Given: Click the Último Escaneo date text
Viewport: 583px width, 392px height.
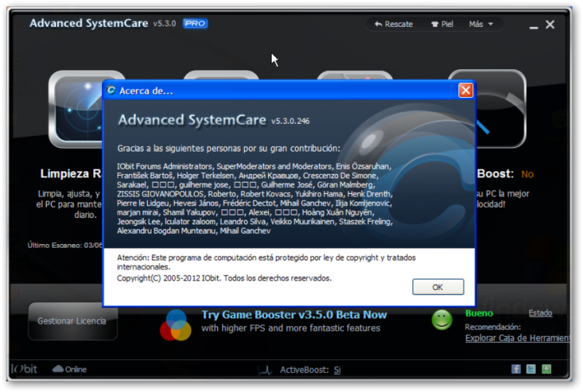Looking at the screenshot, I should click(65, 245).
